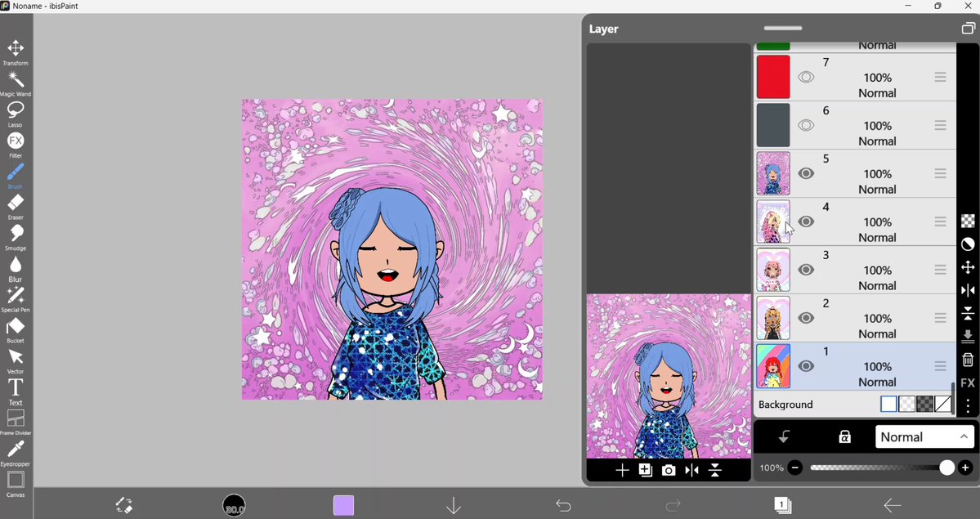This screenshot has height=519, width=980.
Task: Open the layers button in bottom bar
Action: 782,505
